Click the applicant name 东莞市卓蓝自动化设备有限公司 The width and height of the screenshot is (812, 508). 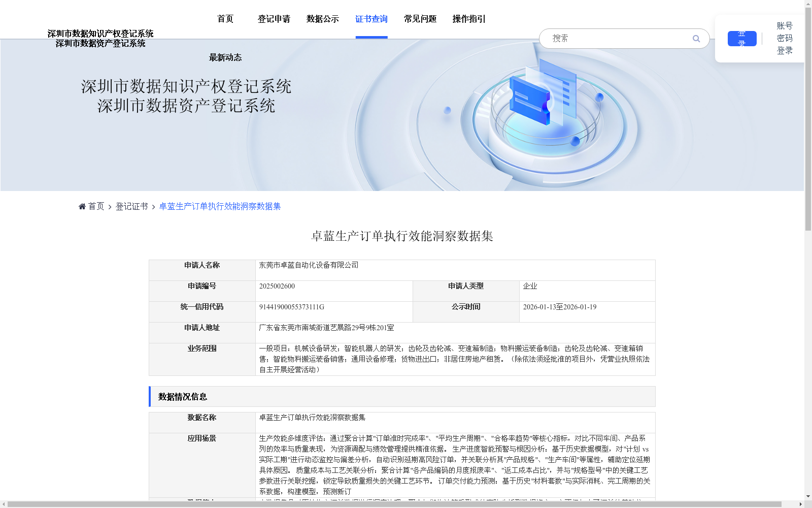point(309,265)
